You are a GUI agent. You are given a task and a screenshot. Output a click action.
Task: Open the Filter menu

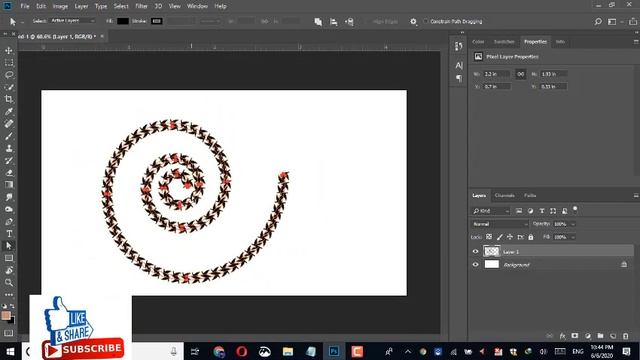[141, 6]
